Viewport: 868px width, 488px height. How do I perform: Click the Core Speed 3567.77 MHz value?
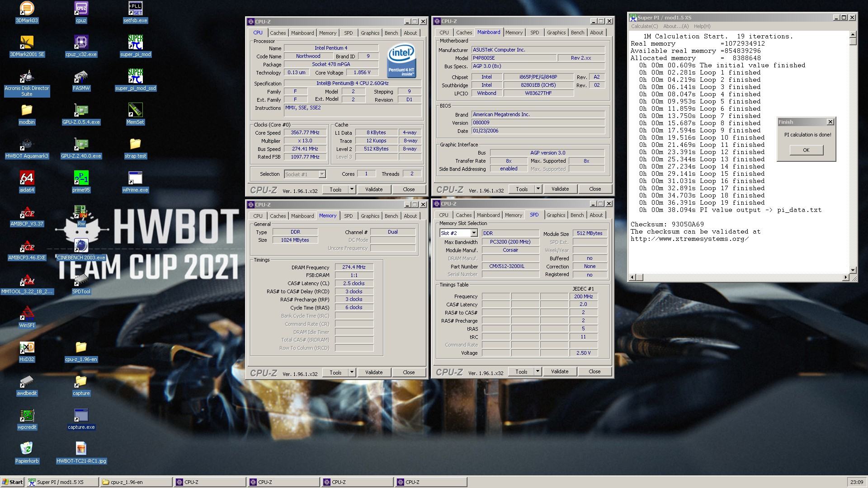(305, 132)
